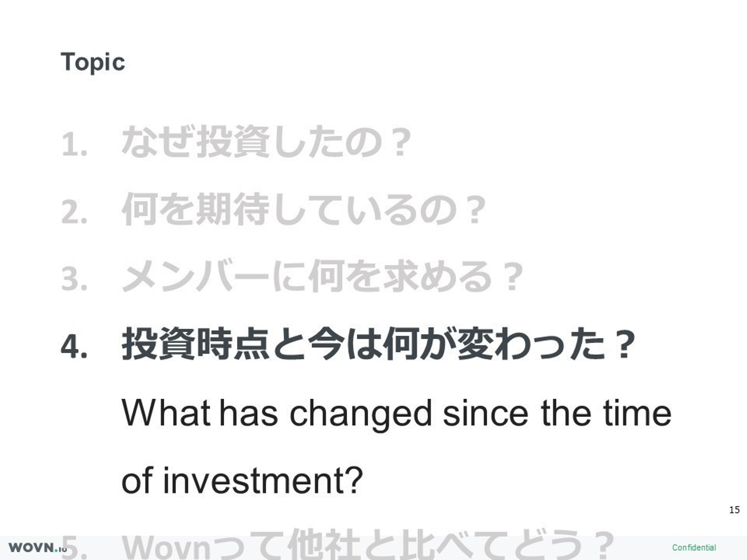Click the list number "3."
This screenshot has width=747, height=560.
tap(74, 279)
